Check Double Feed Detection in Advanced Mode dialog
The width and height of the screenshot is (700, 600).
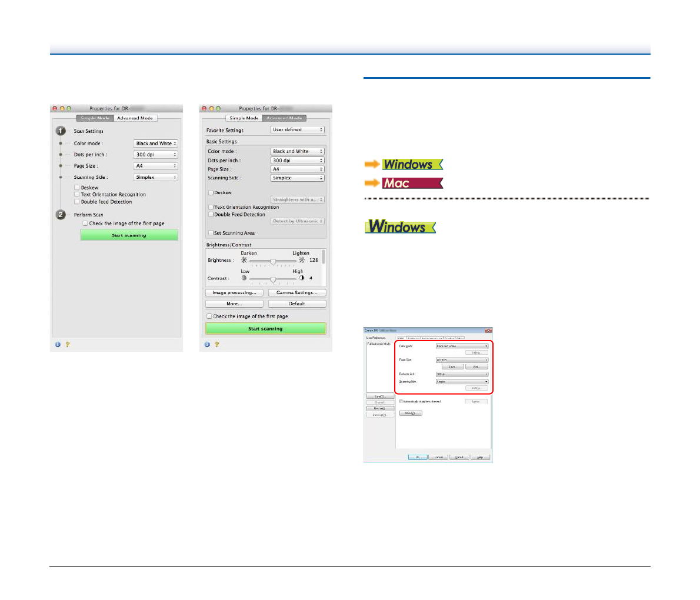(x=211, y=215)
